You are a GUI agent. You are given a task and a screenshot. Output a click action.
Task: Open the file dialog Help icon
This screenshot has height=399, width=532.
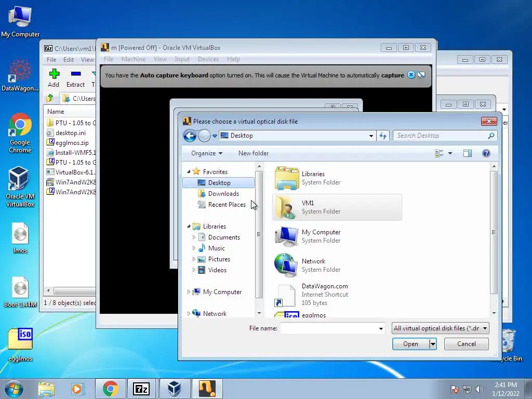pyautogui.click(x=486, y=153)
